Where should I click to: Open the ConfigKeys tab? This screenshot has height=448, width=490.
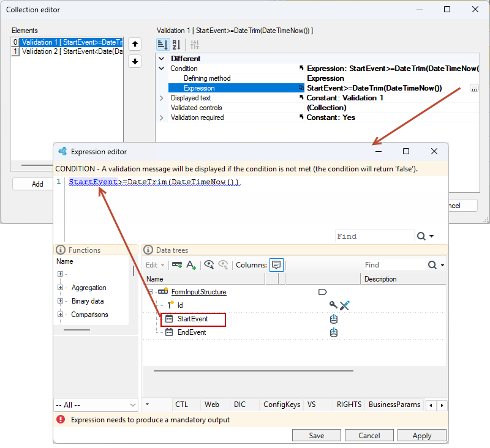[282, 405]
